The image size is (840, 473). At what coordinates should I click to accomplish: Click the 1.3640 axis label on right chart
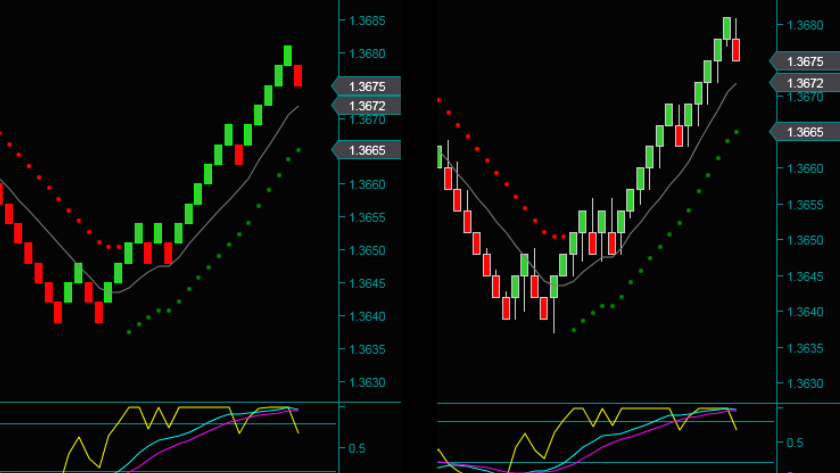(805, 312)
